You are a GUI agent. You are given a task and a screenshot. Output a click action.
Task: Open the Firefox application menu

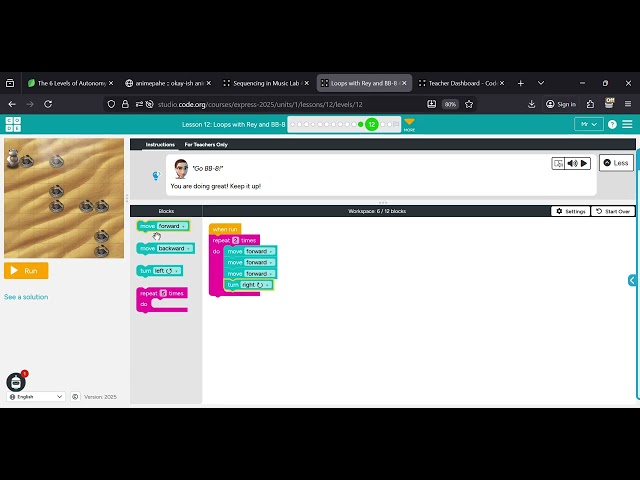628,104
